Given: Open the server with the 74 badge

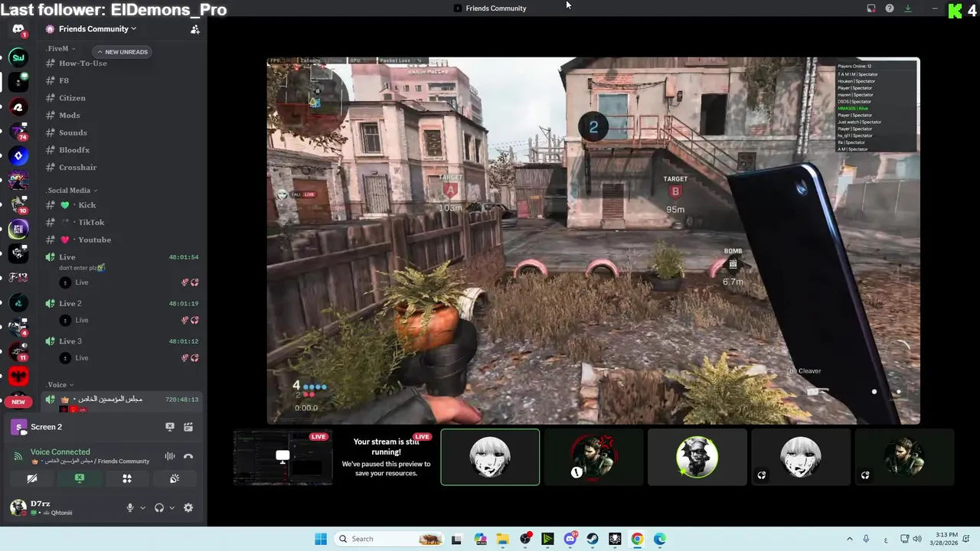Looking at the screenshot, I should coord(18,131).
